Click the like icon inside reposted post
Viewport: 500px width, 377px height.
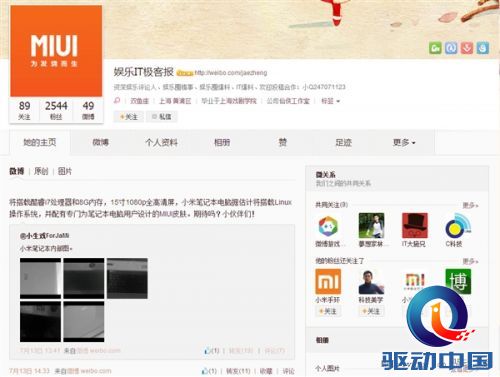tap(207, 351)
